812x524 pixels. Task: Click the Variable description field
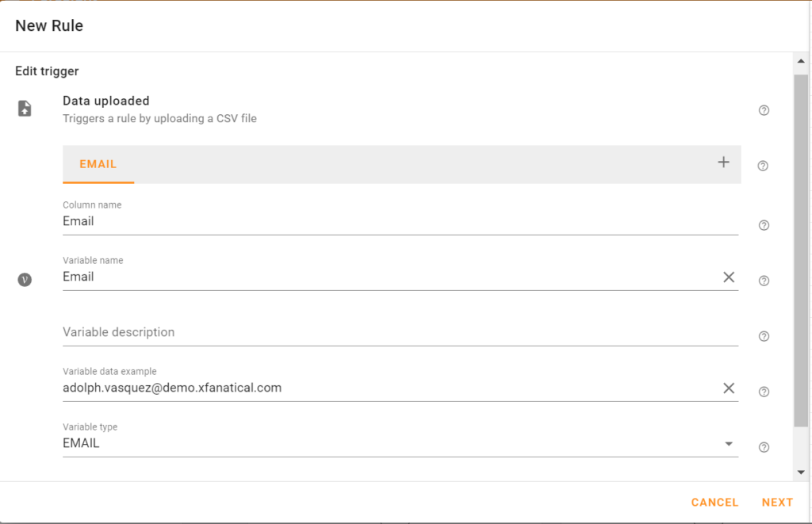point(317,331)
